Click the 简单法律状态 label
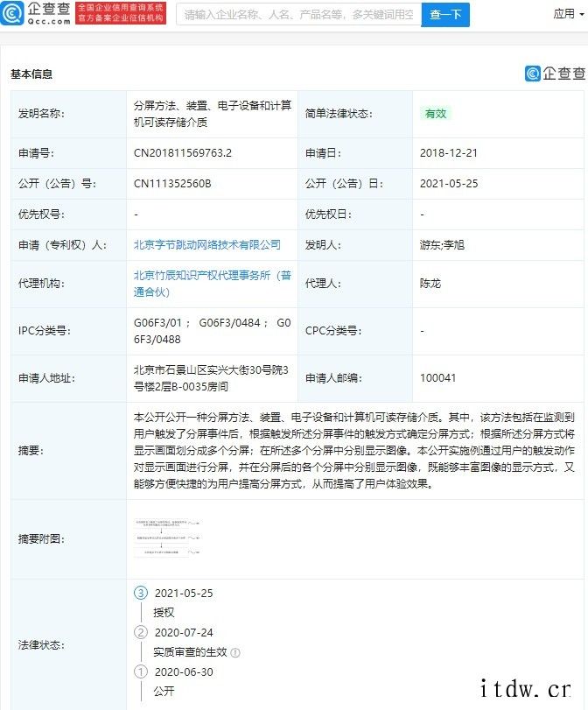The width and height of the screenshot is (588, 710). pos(339,114)
